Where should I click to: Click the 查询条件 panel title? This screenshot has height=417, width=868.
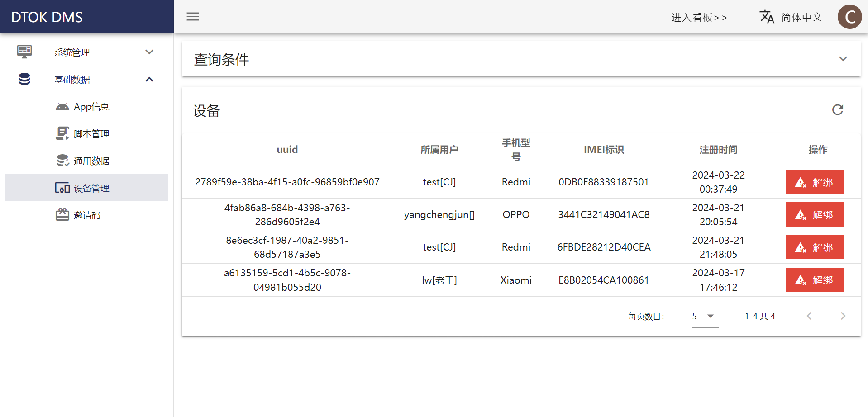pos(221,59)
